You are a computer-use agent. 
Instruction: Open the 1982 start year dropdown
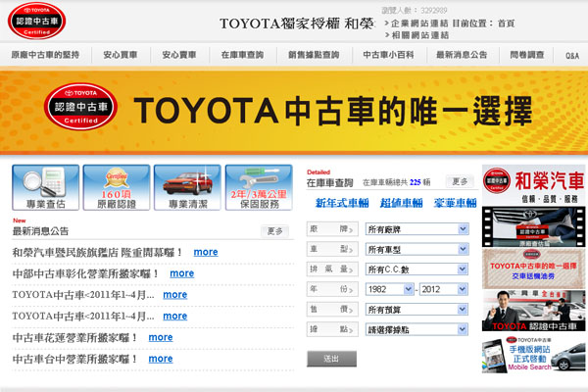pyautogui.click(x=389, y=290)
